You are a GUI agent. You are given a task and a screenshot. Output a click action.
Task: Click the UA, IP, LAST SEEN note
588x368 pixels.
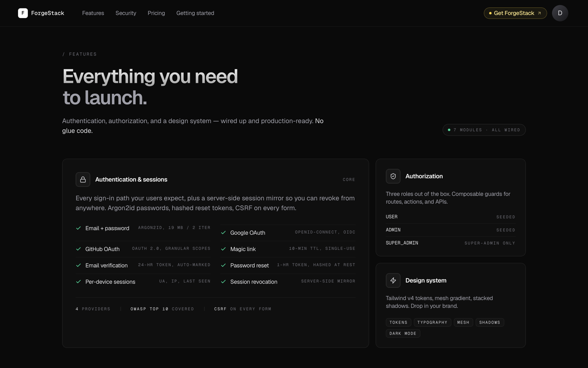pyautogui.click(x=185, y=281)
